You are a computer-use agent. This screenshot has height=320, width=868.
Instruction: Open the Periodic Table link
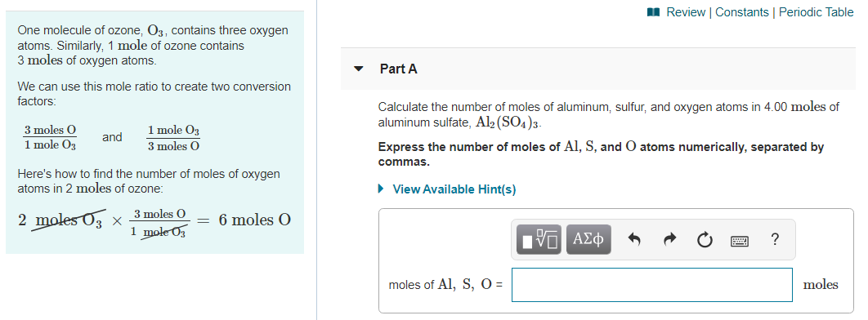[816, 12]
